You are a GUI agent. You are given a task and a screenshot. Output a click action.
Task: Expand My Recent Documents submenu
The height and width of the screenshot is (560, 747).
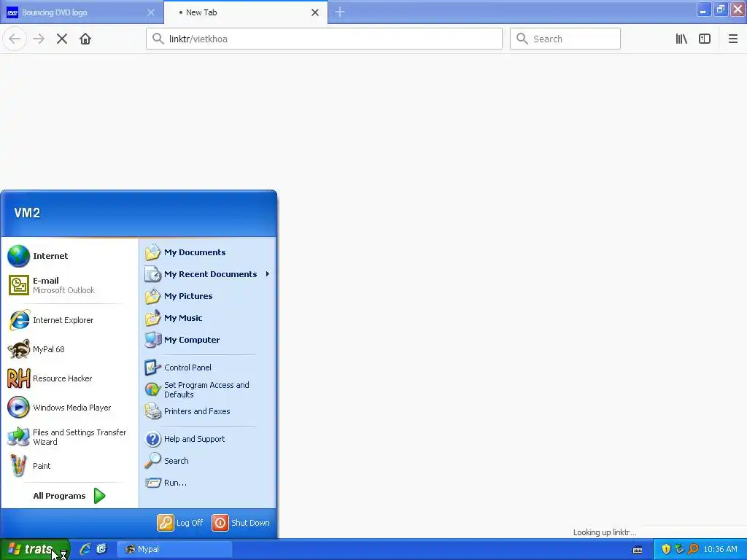point(208,274)
